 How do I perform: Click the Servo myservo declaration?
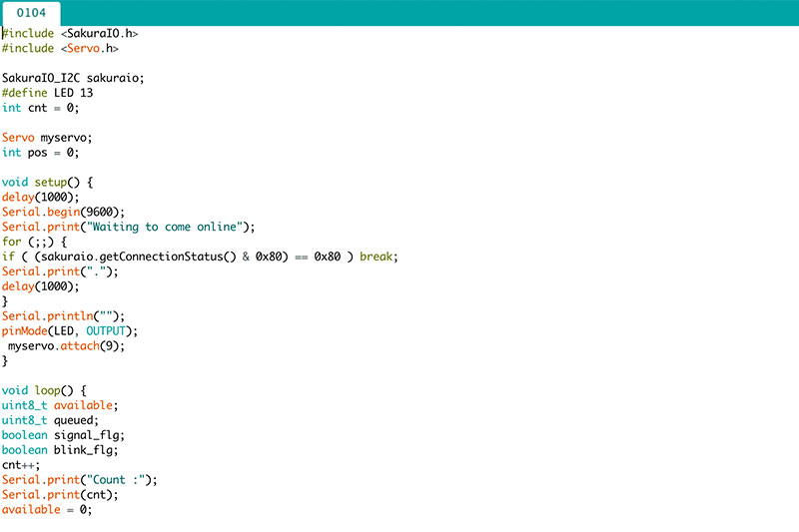tap(53, 138)
